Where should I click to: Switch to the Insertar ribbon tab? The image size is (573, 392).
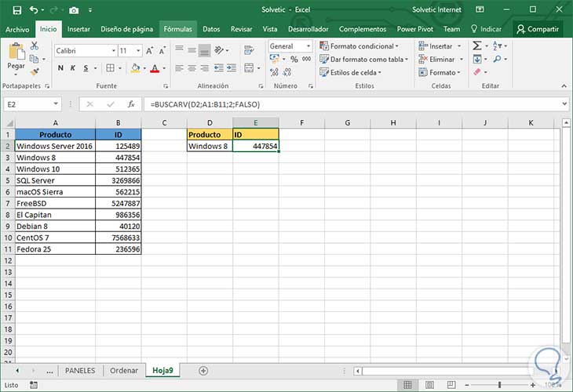pos(78,29)
